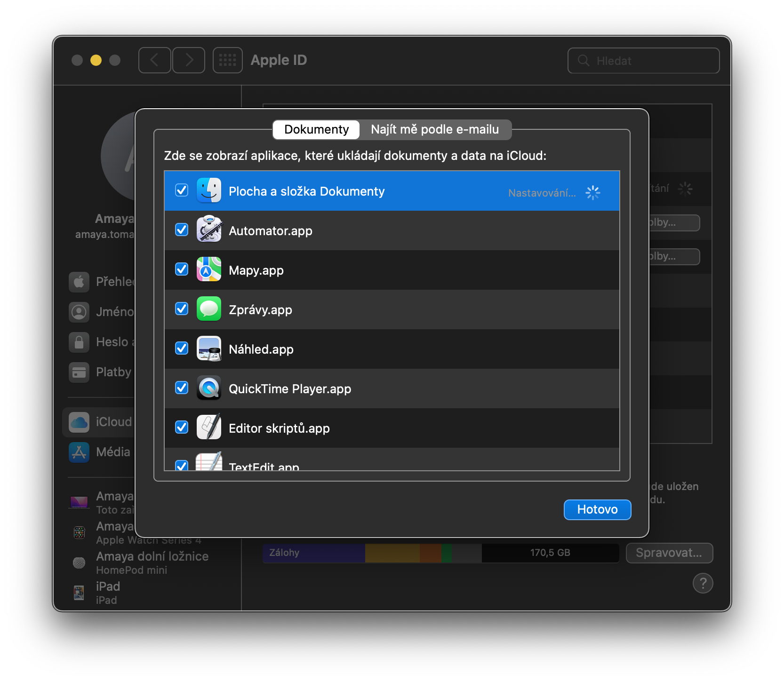
Task: Click the iCloud cloud icon in sidebar
Action: click(x=79, y=422)
